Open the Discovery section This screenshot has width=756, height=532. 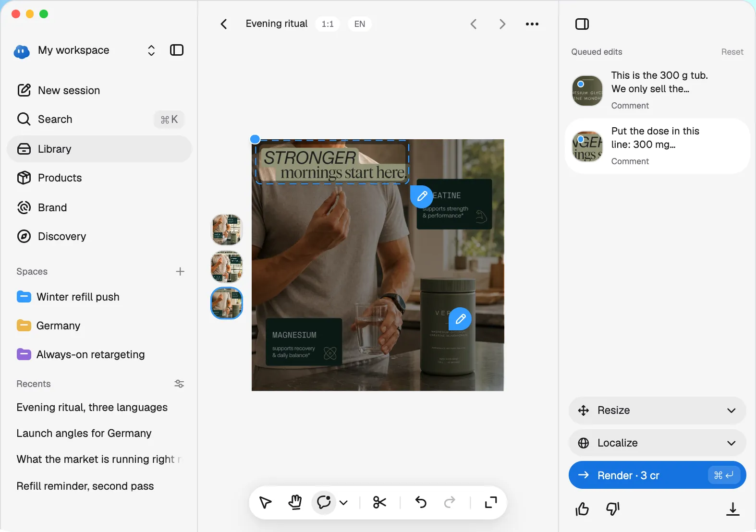(99, 236)
